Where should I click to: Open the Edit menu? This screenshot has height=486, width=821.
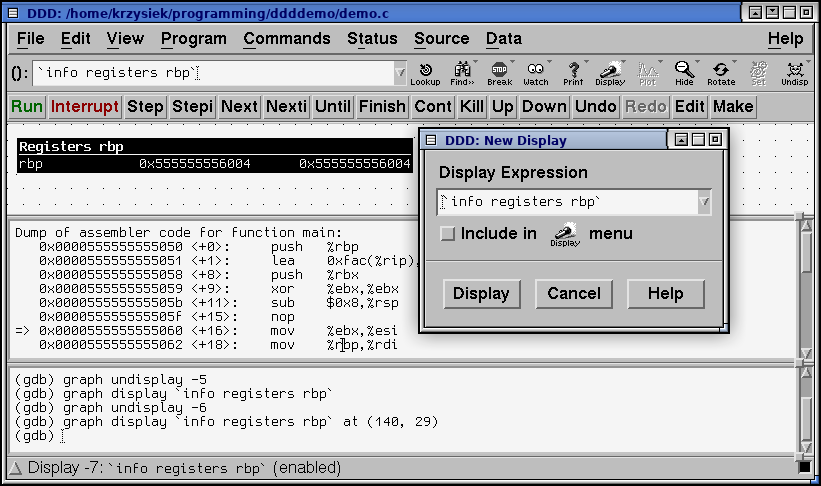click(75, 39)
